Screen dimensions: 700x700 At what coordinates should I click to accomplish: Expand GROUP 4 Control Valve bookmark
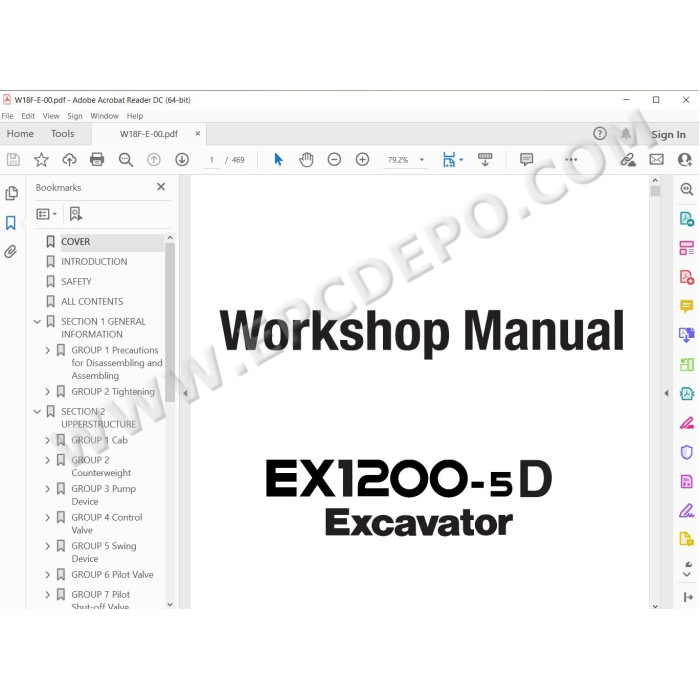[x=48, y=518]
